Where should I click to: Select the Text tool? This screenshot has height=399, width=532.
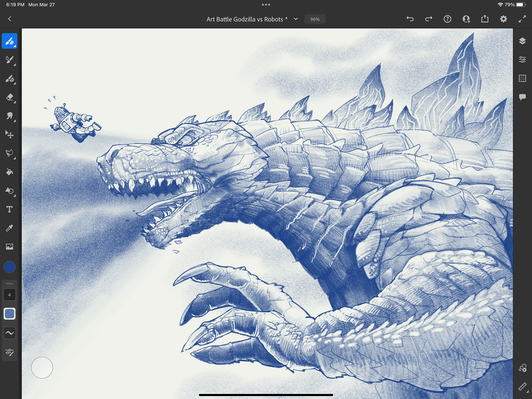(9, 209)
